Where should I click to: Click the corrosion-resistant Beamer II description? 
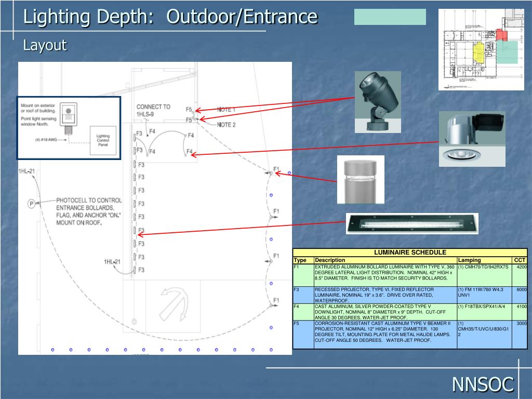click(x=385, y=334)
